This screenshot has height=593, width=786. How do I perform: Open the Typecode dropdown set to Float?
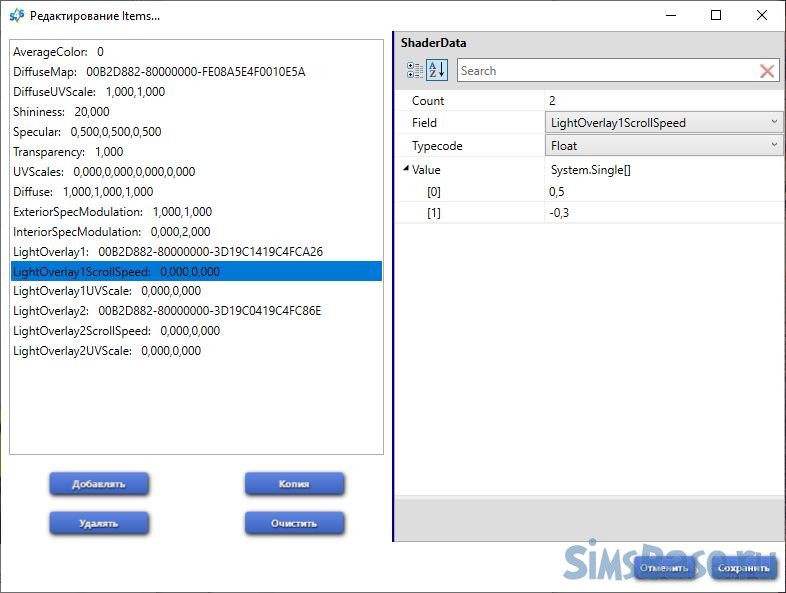click(664, 146)
